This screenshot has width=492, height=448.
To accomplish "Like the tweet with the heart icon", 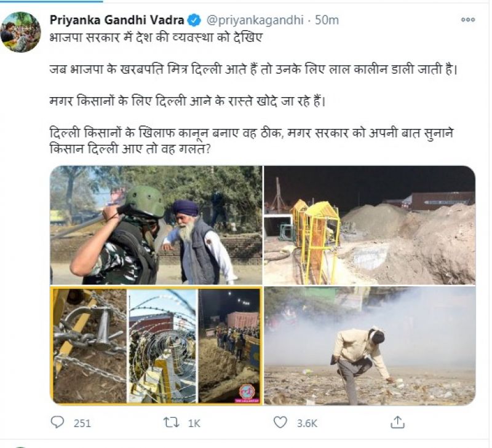I will [280, 422].
